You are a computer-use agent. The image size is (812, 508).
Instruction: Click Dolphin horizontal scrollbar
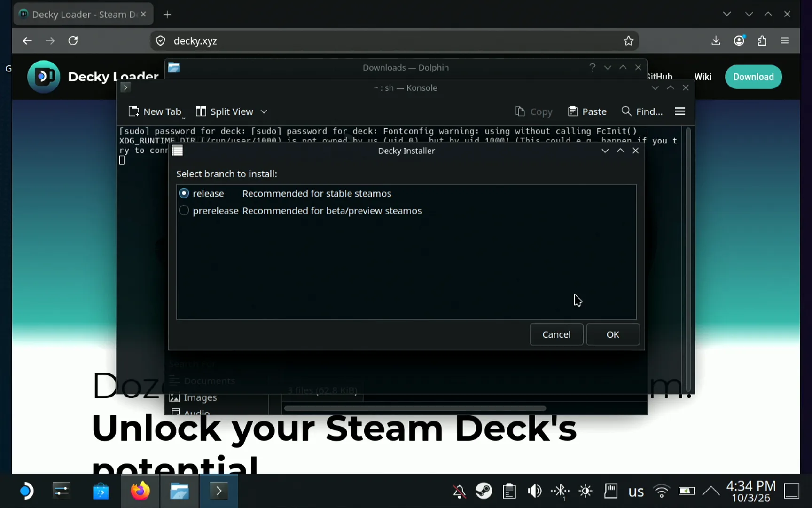[x=414, y=408]
